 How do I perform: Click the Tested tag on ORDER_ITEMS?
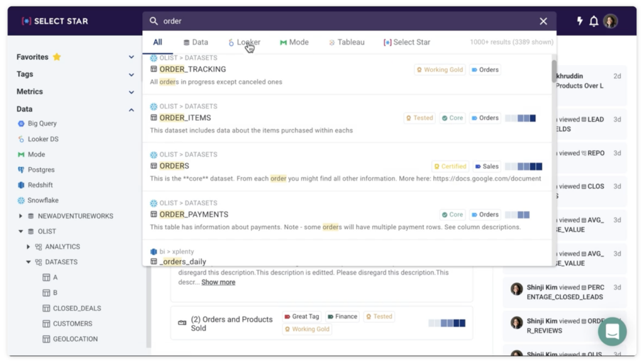419,118
